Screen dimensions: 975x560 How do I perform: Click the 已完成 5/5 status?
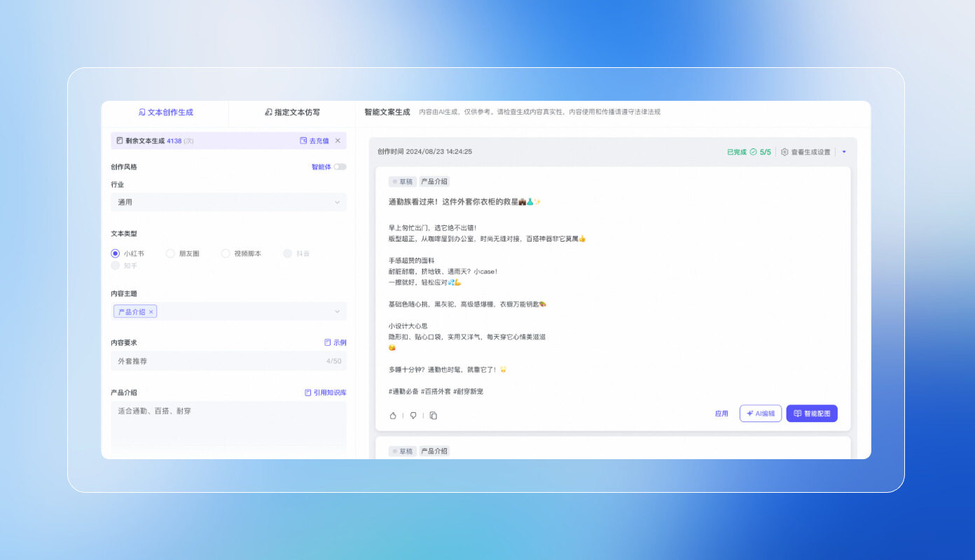(749, 152)
